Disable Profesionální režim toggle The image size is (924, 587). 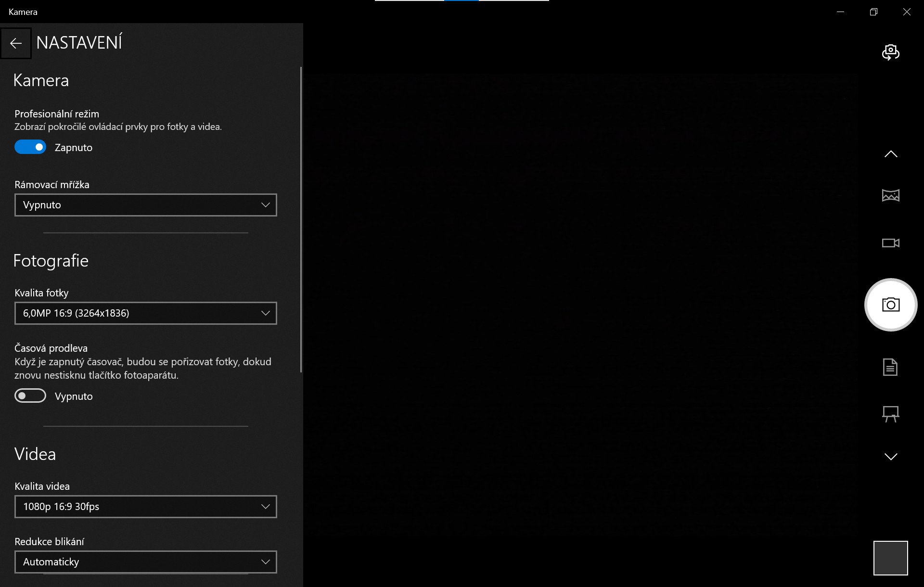tap(30, 147)
